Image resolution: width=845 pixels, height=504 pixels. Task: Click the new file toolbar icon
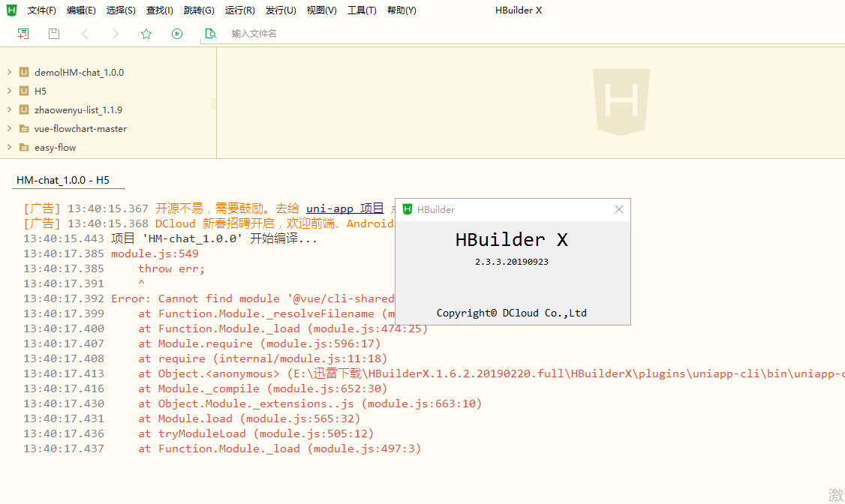23,34
